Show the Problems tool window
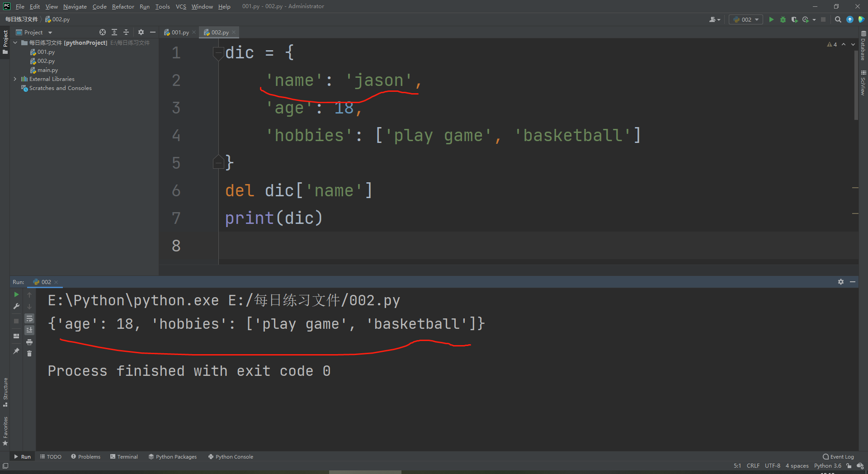Image resolution: width=868 pixels, height=474 pixels. [x=86, y=457]
